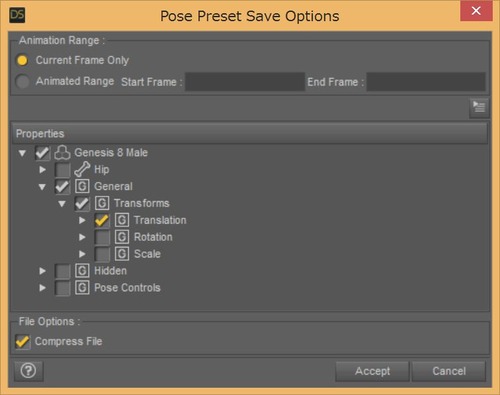
Task: Click the Compress File label text
Action: click(x=69, y=341)
